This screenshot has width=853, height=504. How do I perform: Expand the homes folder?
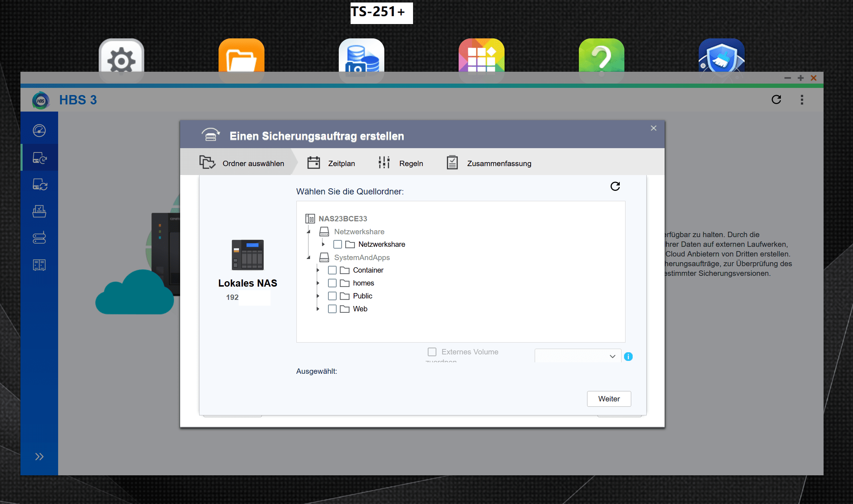point(318,283)
